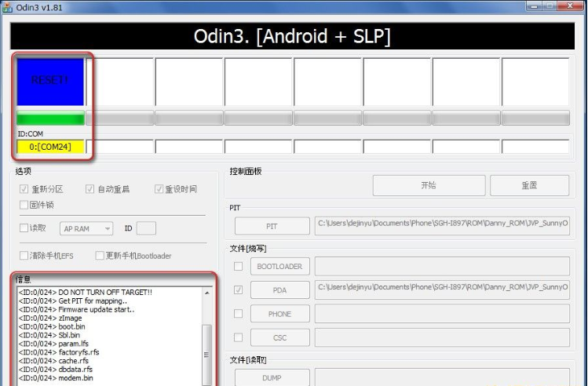Click the CSC file path field
Screen dimensions: 588x386
(x=442, y=337)
